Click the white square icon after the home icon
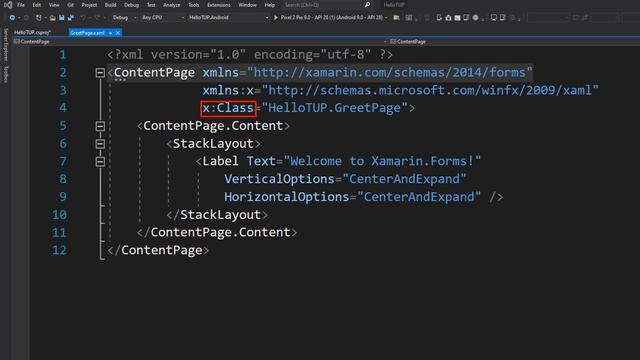This screenshot has width=640, height=360. 457,18
